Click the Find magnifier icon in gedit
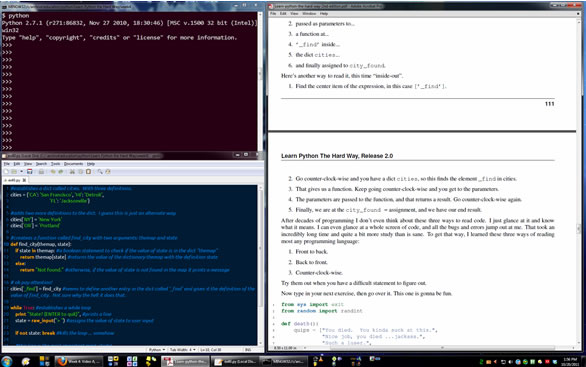 pyautogui.click(x=100, y=172)
